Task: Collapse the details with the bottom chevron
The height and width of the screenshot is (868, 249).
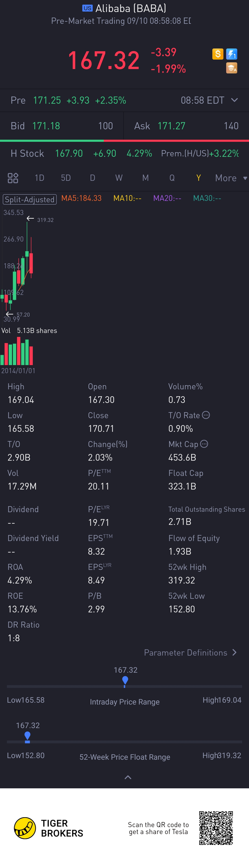Action: point(128,777)
